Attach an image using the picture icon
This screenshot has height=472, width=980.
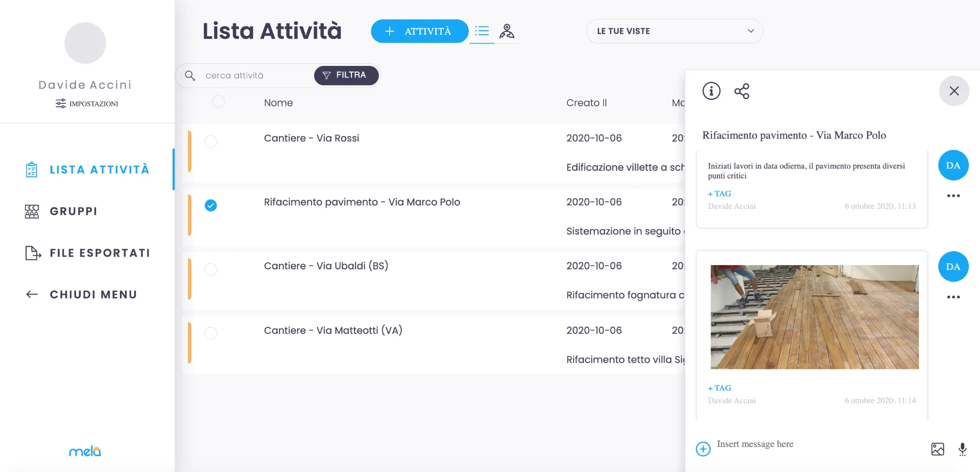937,449
